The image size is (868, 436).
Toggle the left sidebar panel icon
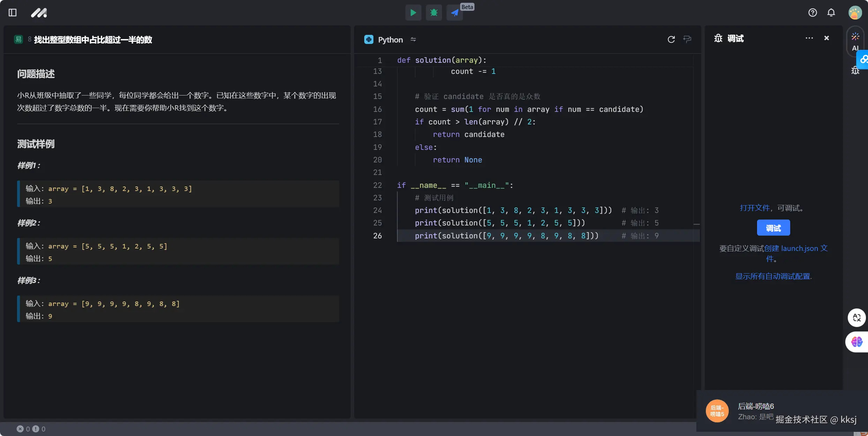(x=13, y=13)
